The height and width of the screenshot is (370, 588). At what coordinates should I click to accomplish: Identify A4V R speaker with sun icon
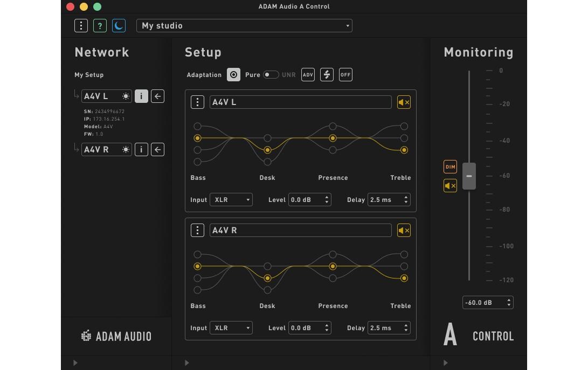(126, 150)
